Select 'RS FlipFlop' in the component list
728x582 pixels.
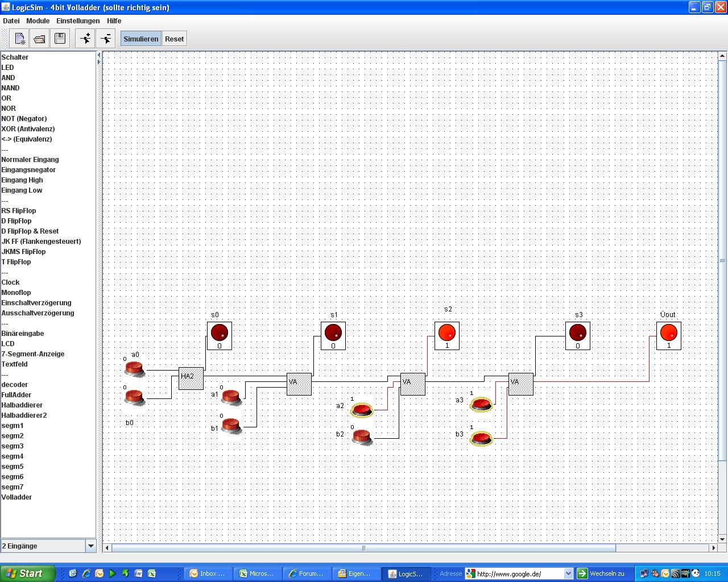pos(19,210)
